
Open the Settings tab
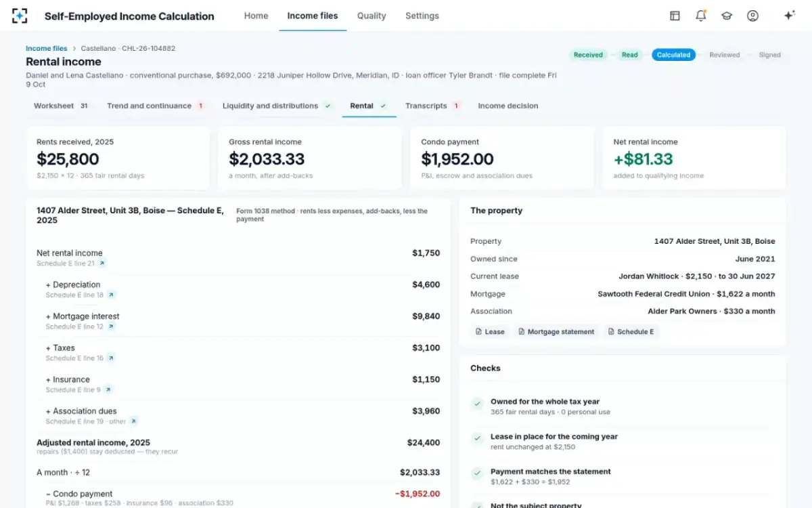click(x=422, y=16)
